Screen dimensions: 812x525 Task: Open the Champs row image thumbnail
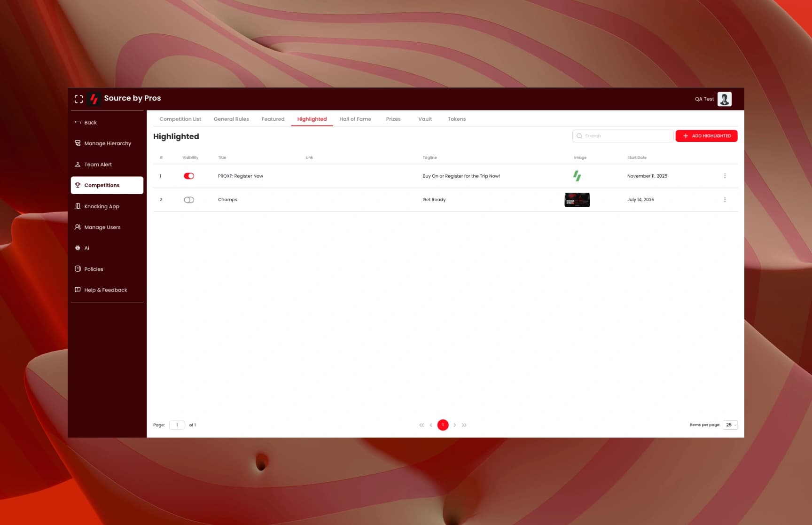pyautogui.click(x=577, y=200)
